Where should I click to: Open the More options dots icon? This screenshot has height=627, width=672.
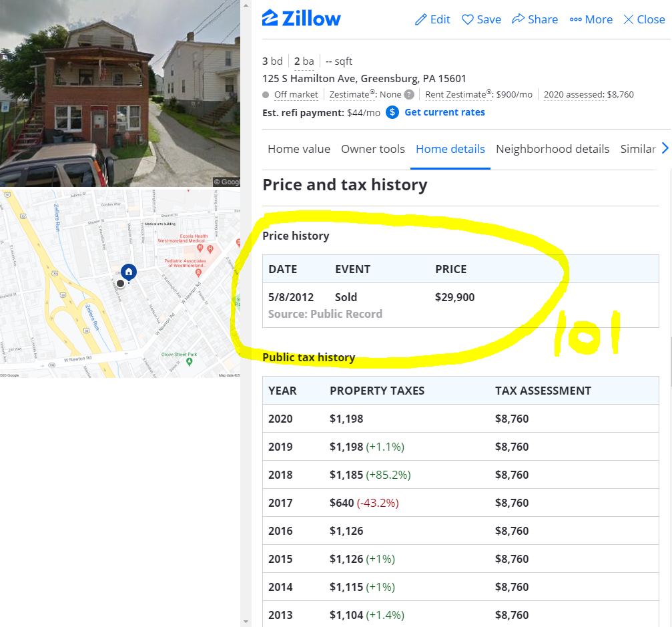click(576, 19)
